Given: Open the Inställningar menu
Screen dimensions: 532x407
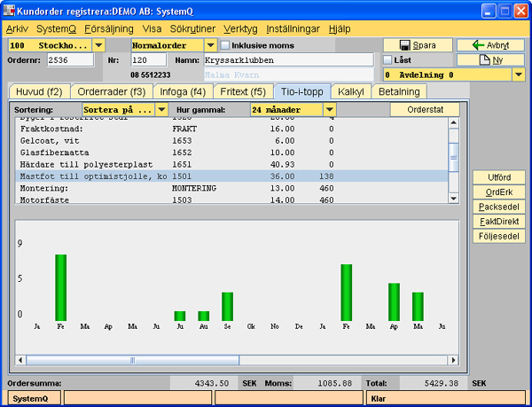Looking at the screenshot, I should (x=293, y=29).
